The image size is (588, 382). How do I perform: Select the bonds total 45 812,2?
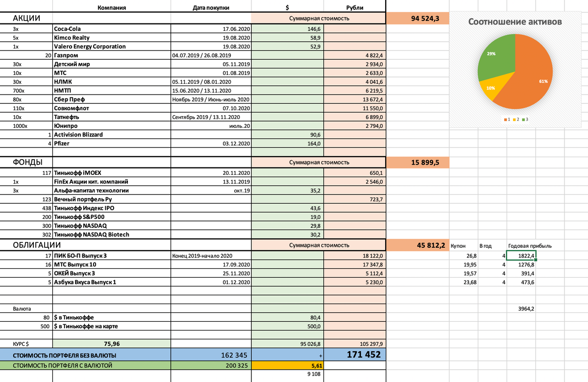[417, 245]
